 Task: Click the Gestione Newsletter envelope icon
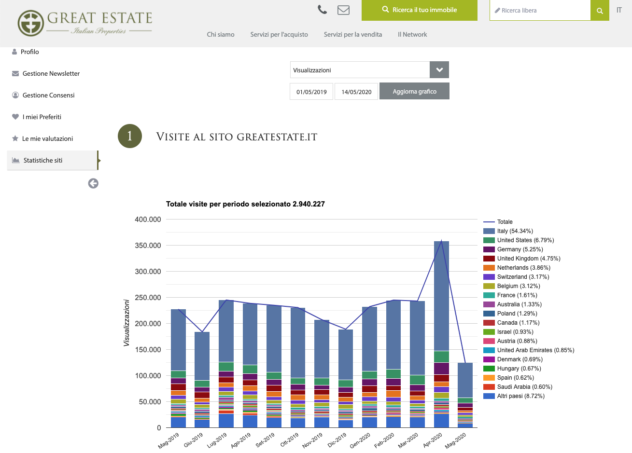point(15,73)
